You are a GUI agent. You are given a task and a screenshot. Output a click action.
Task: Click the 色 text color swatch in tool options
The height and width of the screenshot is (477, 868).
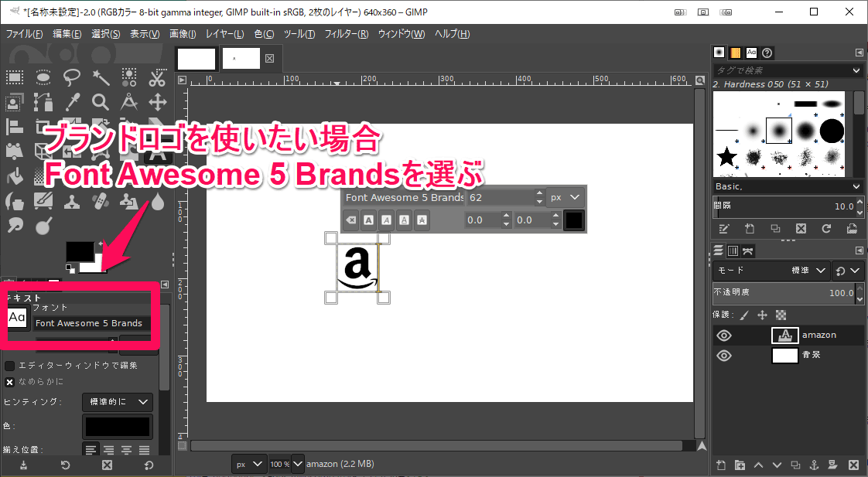click(118, 427)
